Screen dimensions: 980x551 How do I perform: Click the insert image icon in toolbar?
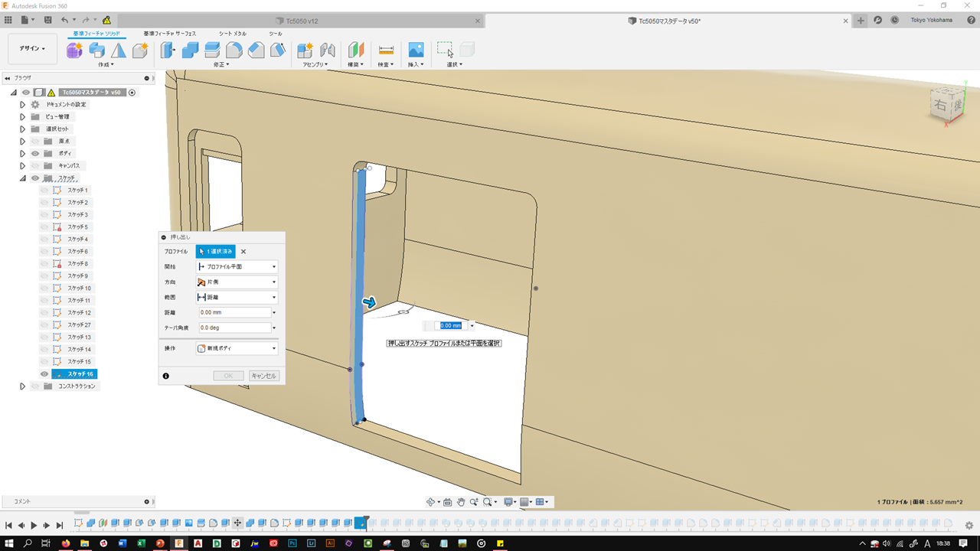pos(416,51)
